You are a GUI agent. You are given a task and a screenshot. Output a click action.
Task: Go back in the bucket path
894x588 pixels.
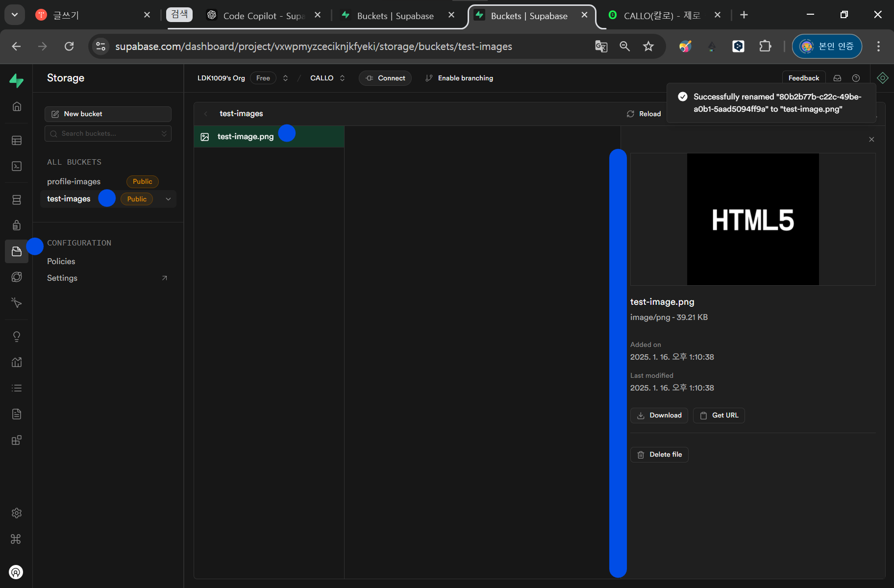206,114
